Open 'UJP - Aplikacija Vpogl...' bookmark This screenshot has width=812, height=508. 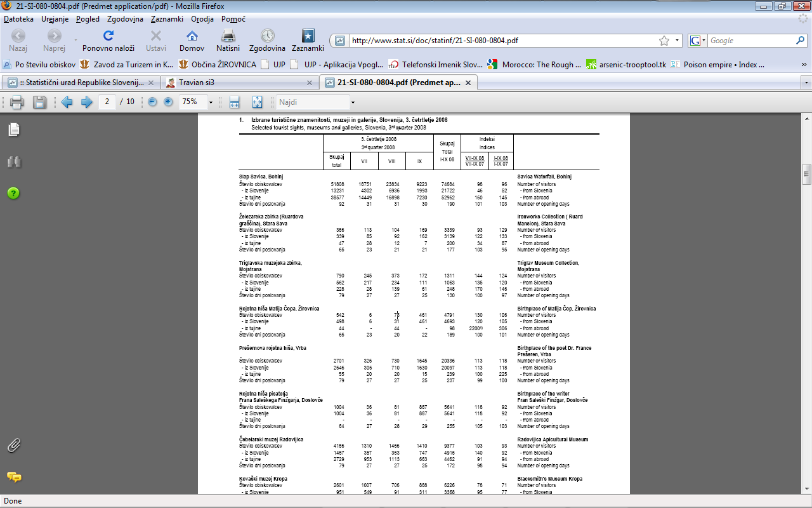(336, 64)
